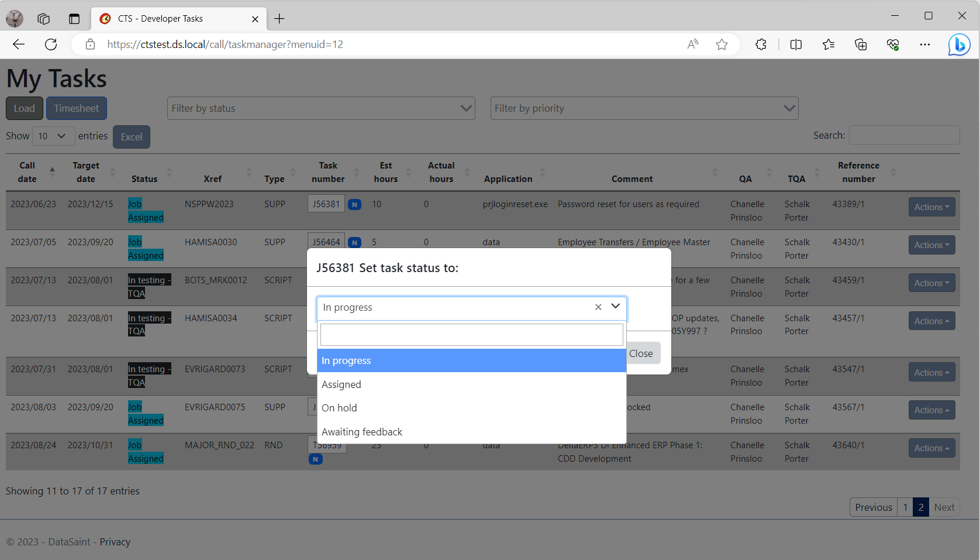The width and height of the screenshot is (980, 560).
Task: Click the N badge next to J56464
Action: coord(354,243)
